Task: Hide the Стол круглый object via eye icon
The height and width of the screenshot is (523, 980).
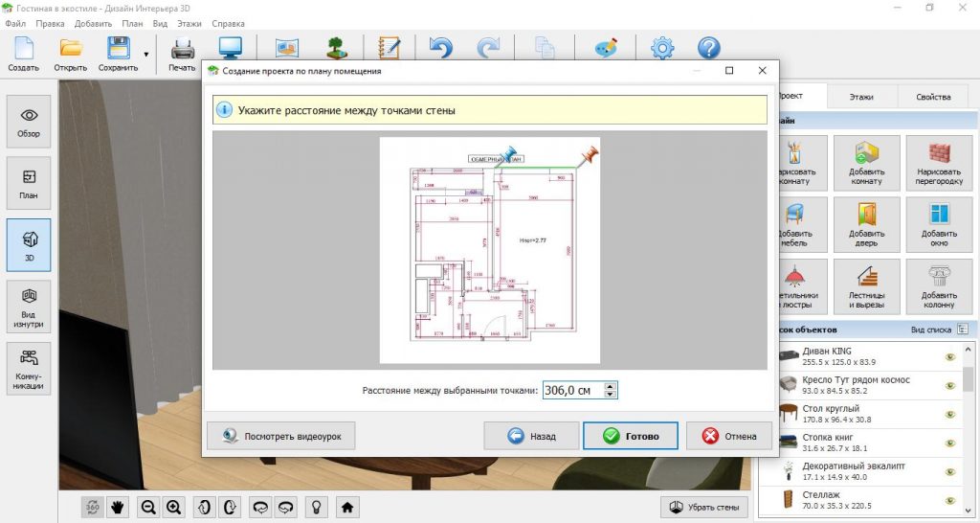Action: tap(950, 414)
